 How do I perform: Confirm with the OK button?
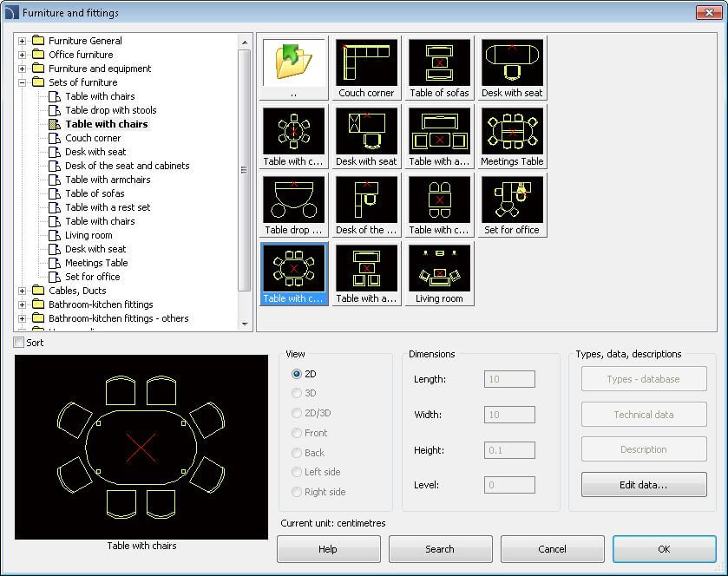[664, 549]
